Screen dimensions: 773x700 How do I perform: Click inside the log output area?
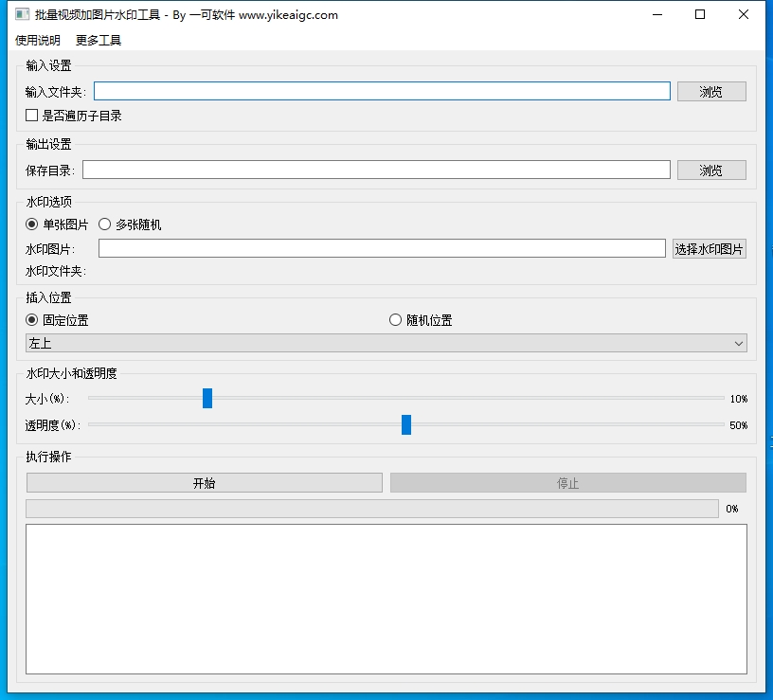click(386, 599)
